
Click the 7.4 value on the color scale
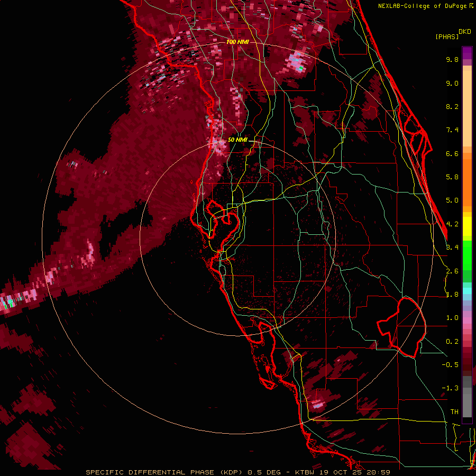tap(452, 130)
